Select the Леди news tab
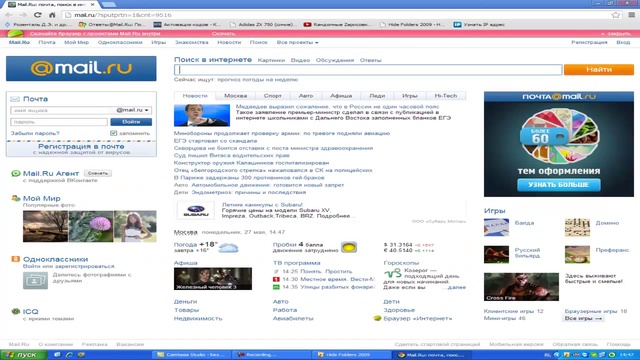 point(377,96)
